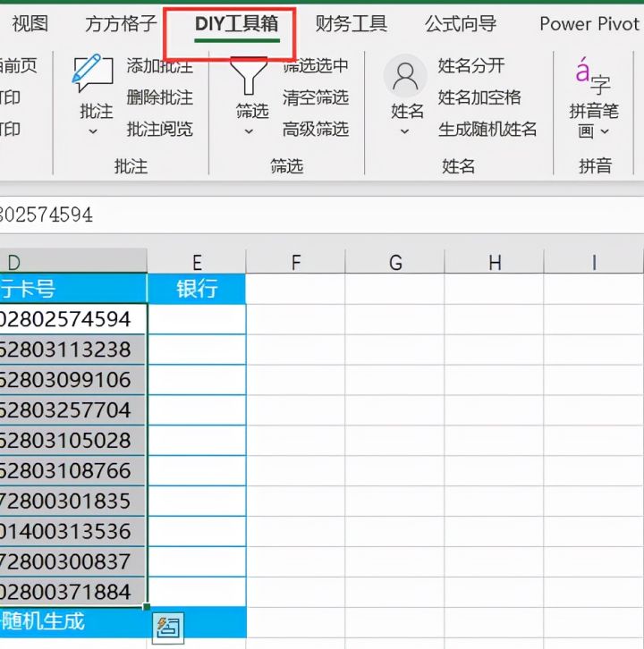This screenshot has height=649, width=644.
Task: Click inside the formula bar
Action: click(322, 215)
